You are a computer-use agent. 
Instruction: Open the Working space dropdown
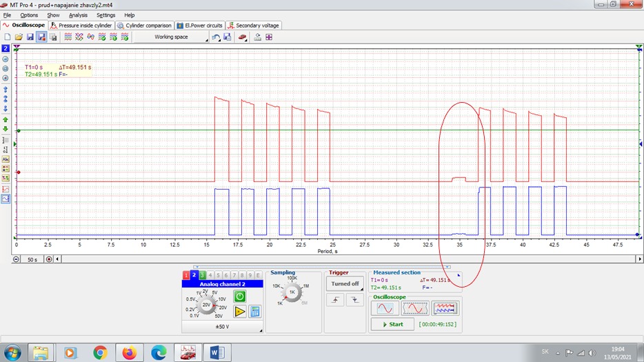(x=171, y=37)
